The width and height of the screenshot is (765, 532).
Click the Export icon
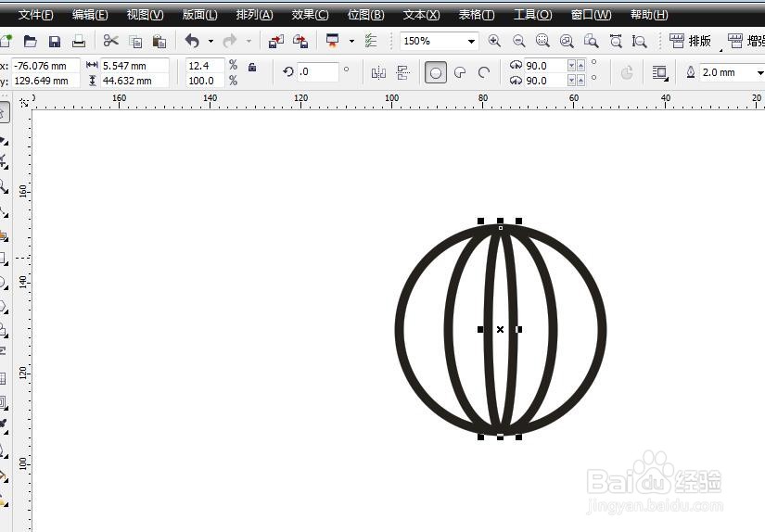[300, 42]
